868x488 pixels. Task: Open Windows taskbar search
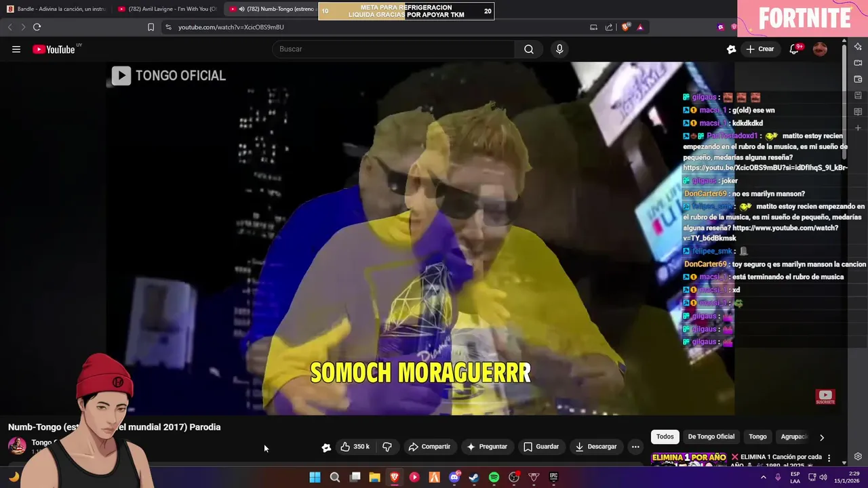pos(335,477)
